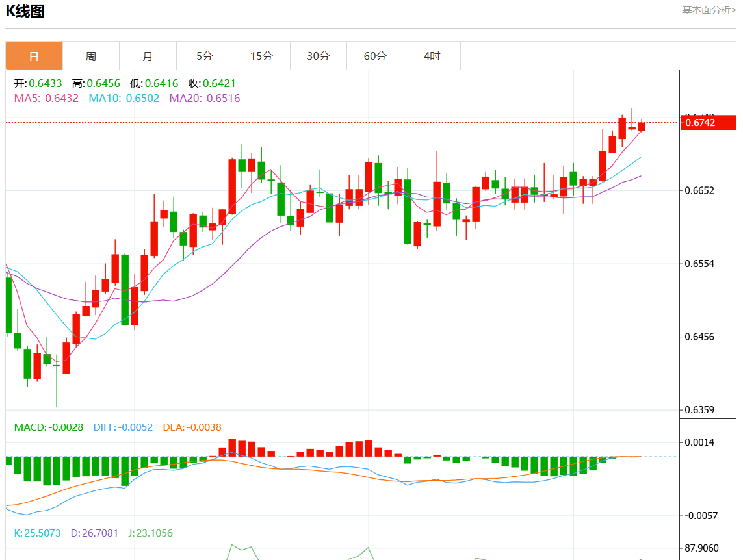The image size is (743, 560).
Task: Click the DIFF value label
Action: click(123, 427)
